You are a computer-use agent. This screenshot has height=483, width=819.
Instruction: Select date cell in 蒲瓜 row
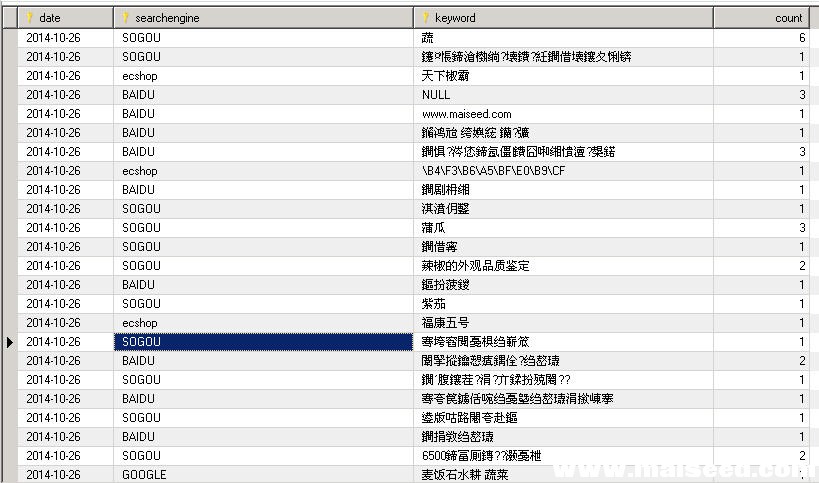pyautogui.click(x=66, y=228)
